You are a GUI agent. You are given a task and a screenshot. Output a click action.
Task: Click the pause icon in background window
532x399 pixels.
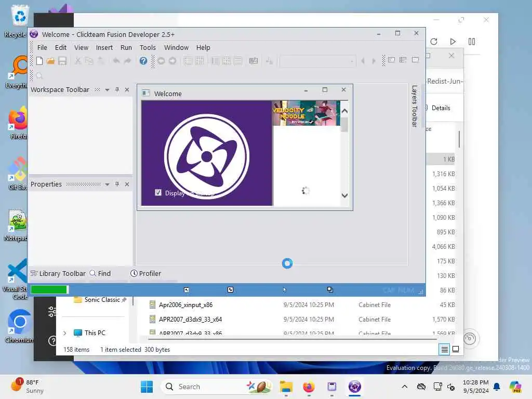472,42
